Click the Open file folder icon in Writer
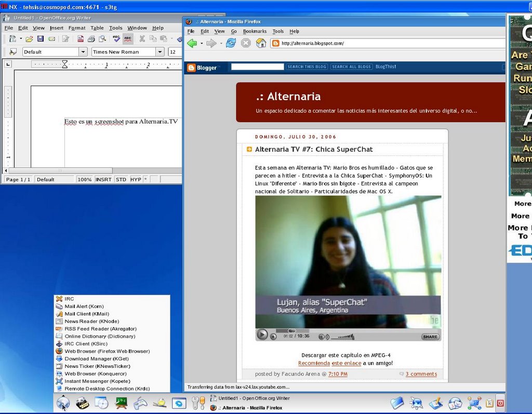The height and width of the screenshot is (414, 532). (29, 38)
